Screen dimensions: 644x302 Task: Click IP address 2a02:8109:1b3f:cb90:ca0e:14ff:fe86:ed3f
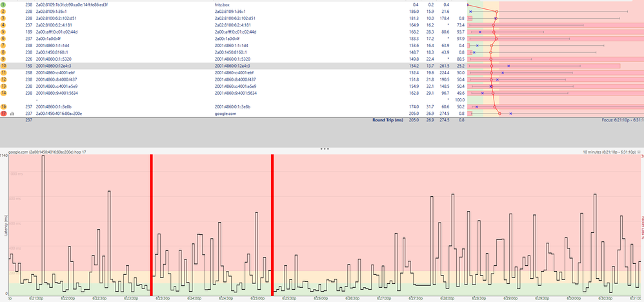pyautogui.click(x=72, y=5)
